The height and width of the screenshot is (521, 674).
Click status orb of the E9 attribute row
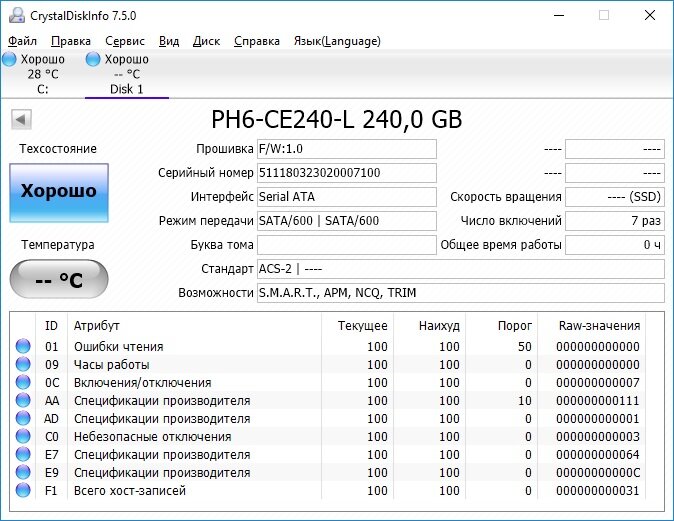coord(23,472)
